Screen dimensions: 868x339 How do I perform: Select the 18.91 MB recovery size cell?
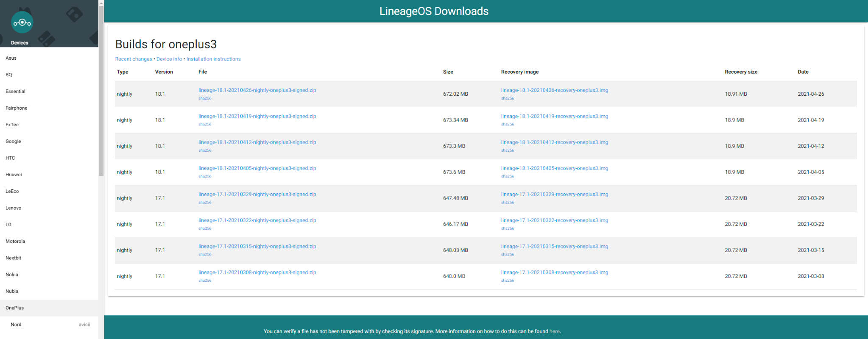pyautogui.click(x=736, y=94)
